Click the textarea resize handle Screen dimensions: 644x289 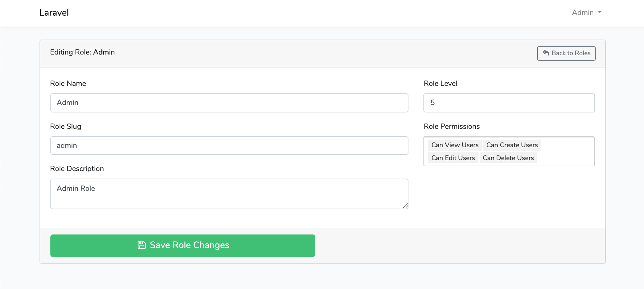[x=405, y=206]
